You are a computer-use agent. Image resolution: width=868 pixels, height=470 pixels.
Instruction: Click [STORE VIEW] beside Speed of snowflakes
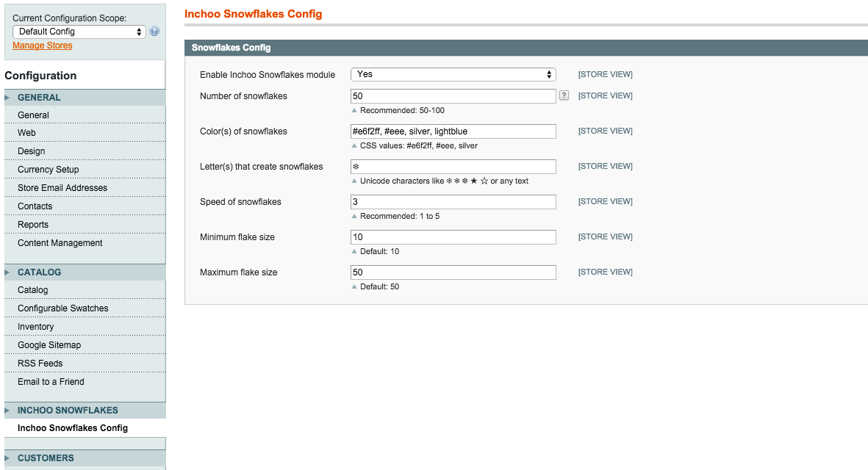605,201
